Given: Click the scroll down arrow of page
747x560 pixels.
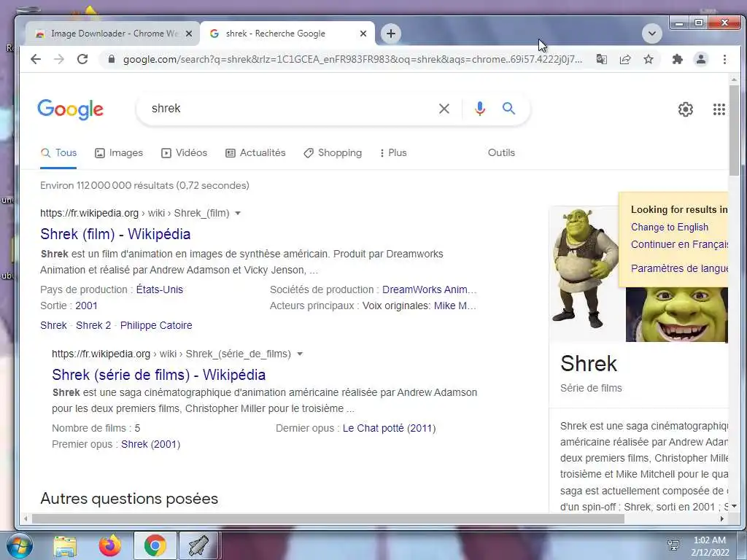Looking at the screenshot, I should (x=734, y=506).
